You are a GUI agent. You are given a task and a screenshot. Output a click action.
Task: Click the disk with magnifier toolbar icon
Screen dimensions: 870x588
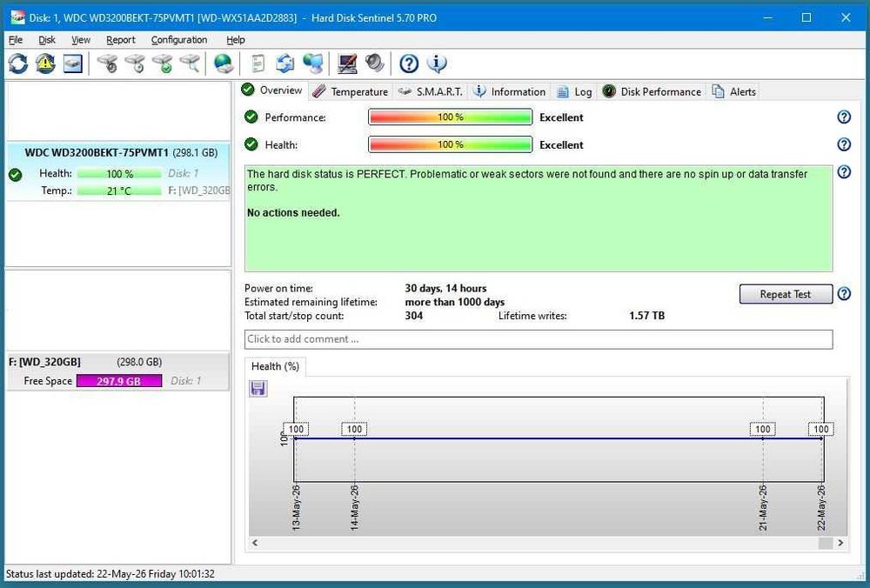(190, 63)
